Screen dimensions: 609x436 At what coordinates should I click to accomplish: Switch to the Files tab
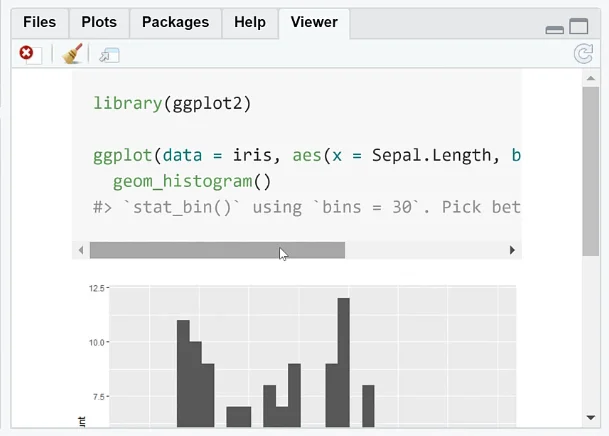pos(40,22)
